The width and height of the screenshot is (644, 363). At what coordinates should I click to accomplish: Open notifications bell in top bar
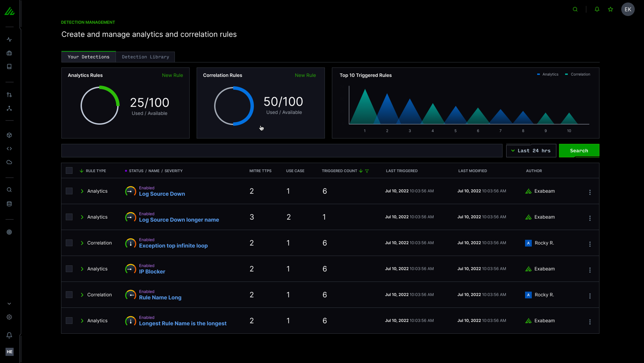[597, 9]
